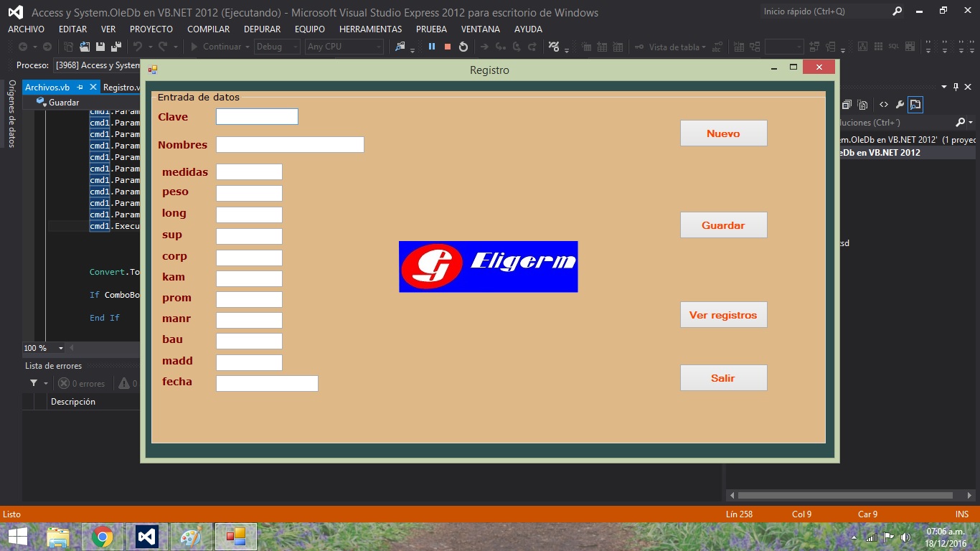
Task: Click the Ver registros button
Action: pyautogui.click(x=723, y=315)
